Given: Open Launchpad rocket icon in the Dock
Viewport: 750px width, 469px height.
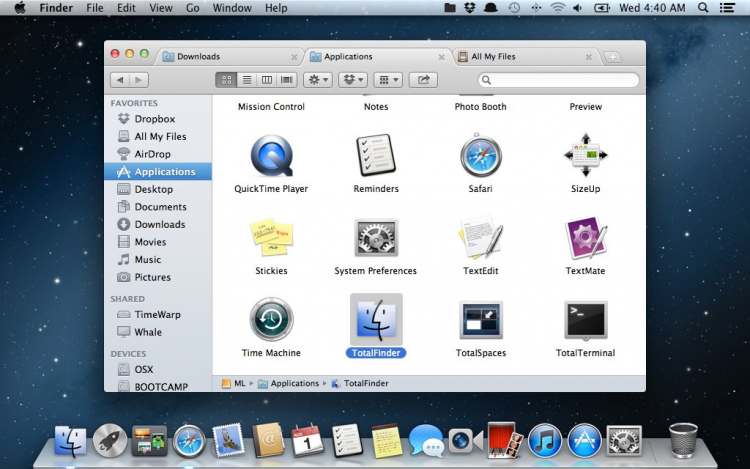Looking at the screenshot, I should click(x=110, y=440).
